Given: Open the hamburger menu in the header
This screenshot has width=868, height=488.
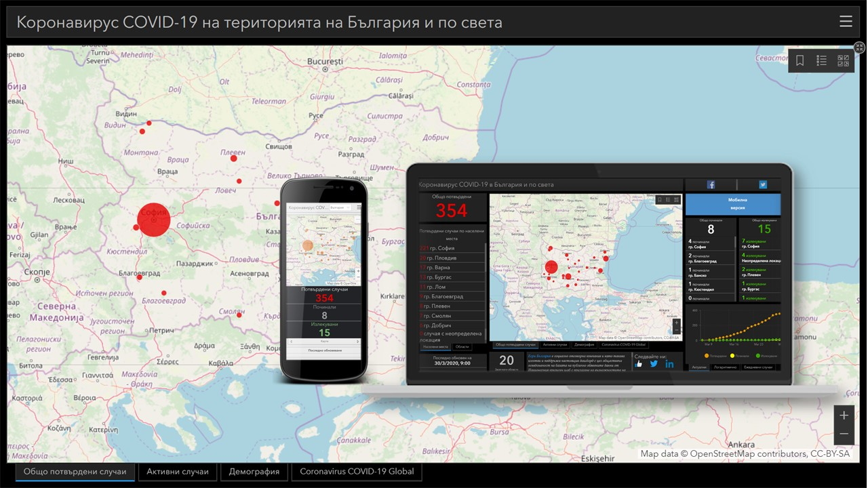Looking at the screenshot, I should (x=846, y=22).
